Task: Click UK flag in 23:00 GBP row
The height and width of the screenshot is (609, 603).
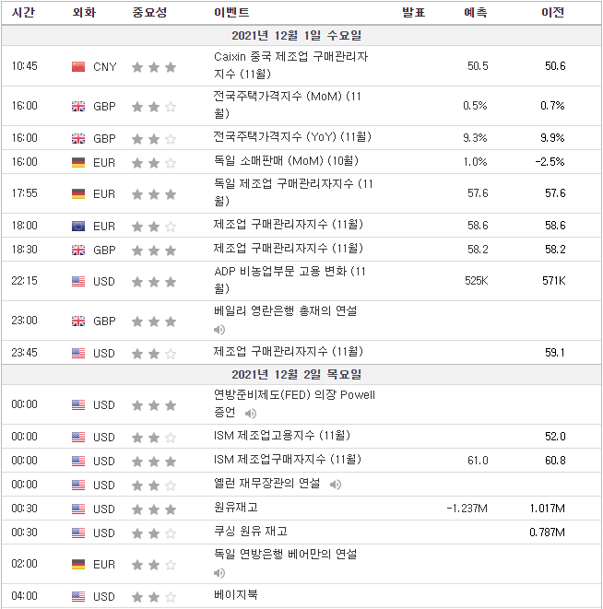Action: (x=78, y=321)
